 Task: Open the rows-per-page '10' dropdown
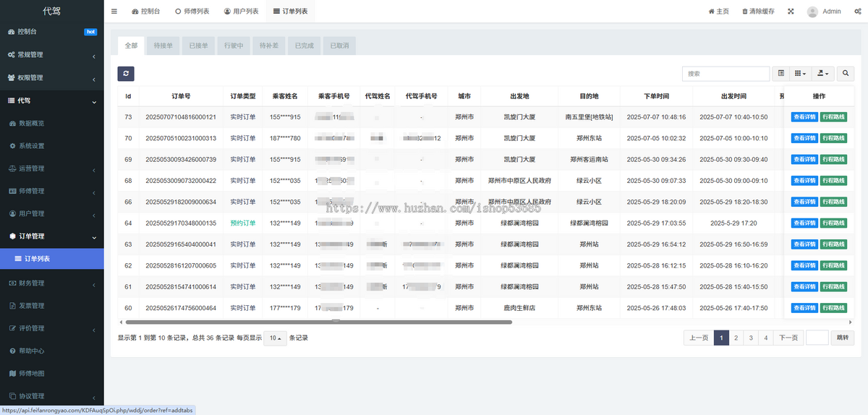pos(275,338)
